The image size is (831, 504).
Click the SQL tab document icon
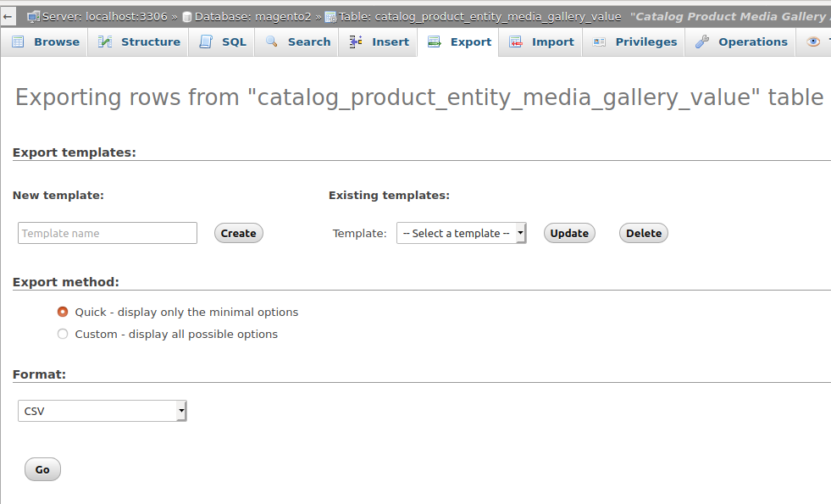206,42
